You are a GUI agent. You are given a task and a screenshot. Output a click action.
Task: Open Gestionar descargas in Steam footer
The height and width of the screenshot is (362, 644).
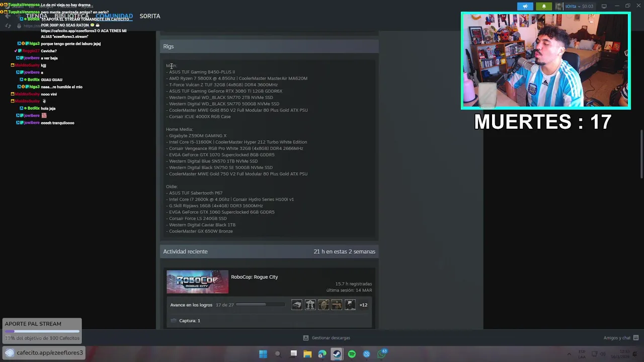[x=331, y=338]
